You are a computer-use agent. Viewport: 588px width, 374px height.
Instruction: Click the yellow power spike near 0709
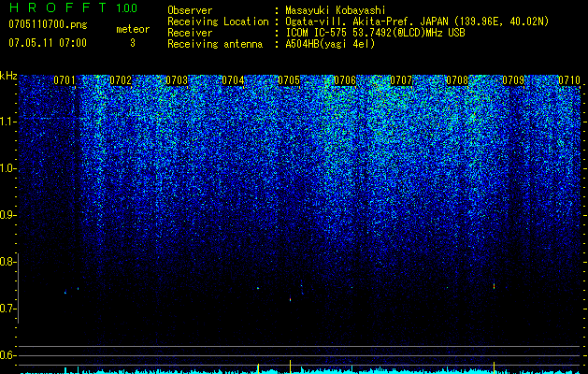(494, 367)
